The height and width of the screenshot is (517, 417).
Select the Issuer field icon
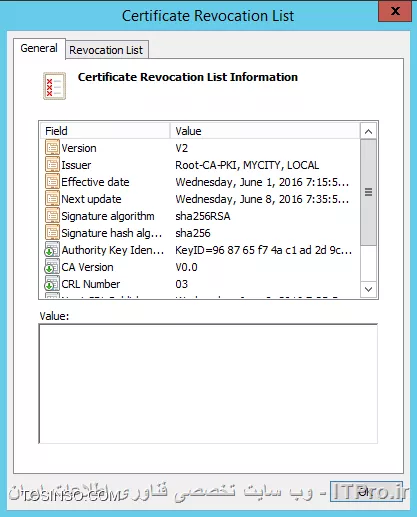pos(52,165)
